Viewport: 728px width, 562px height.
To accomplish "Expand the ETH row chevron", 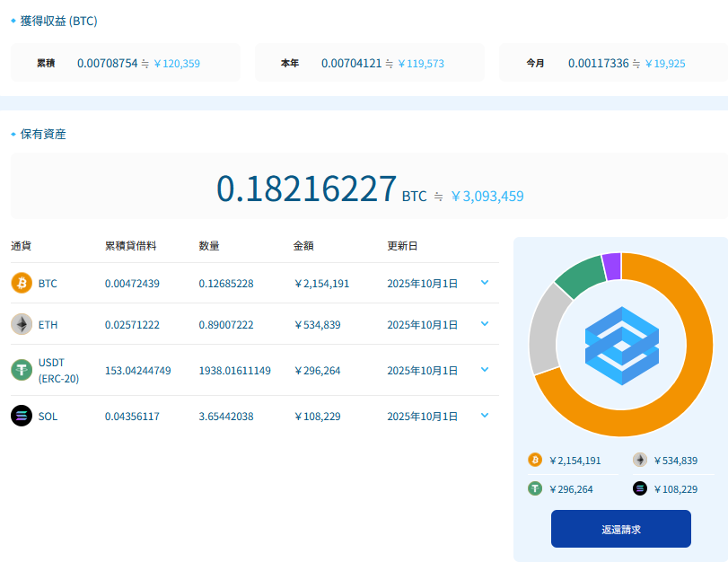I will [x=485, y=324].
